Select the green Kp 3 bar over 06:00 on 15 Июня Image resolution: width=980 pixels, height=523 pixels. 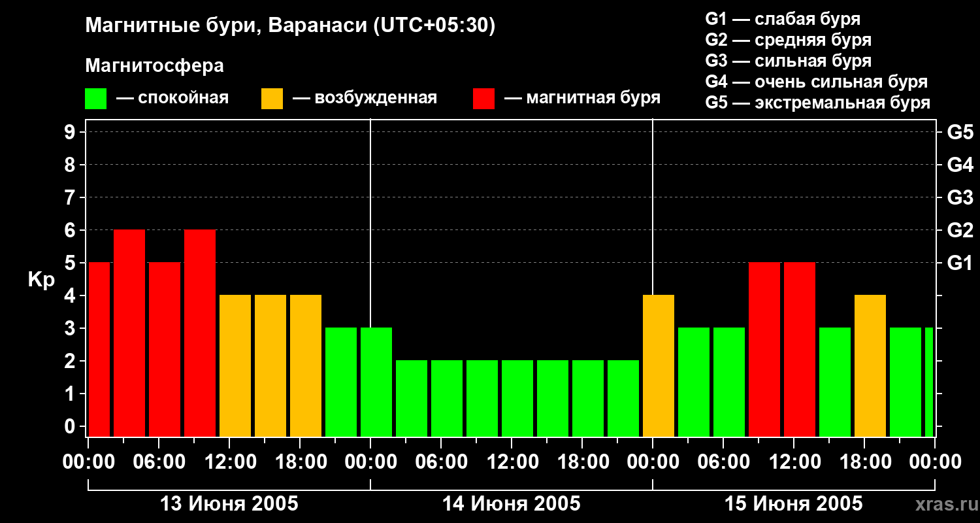[x=729, y=382]
